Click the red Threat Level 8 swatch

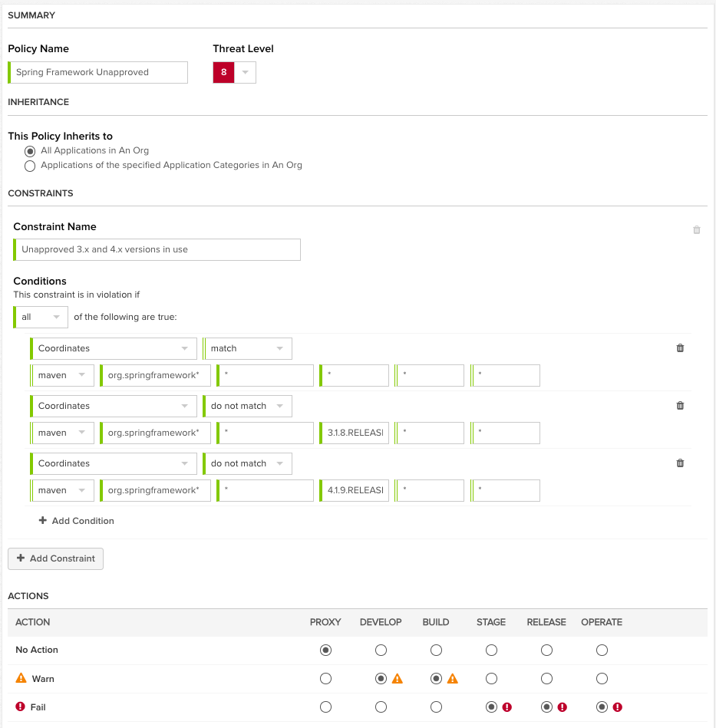(x=223, y=72)
